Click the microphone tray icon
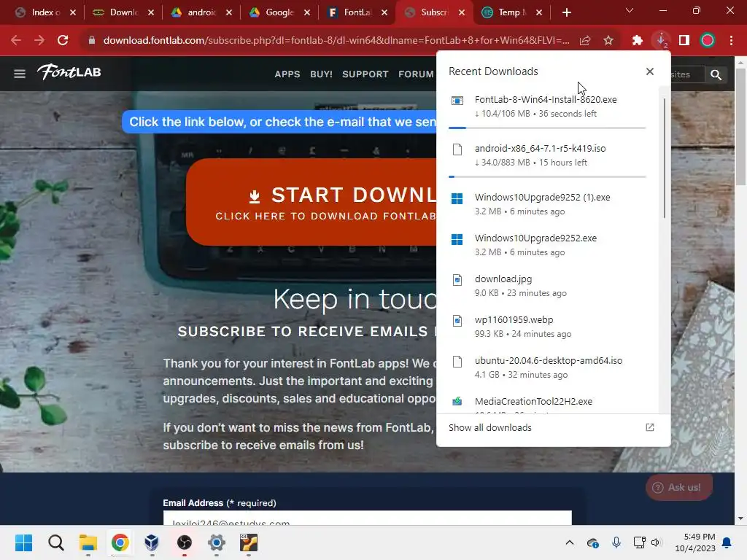747x560 pixels. pyautogui.click(x=616, y=542)
